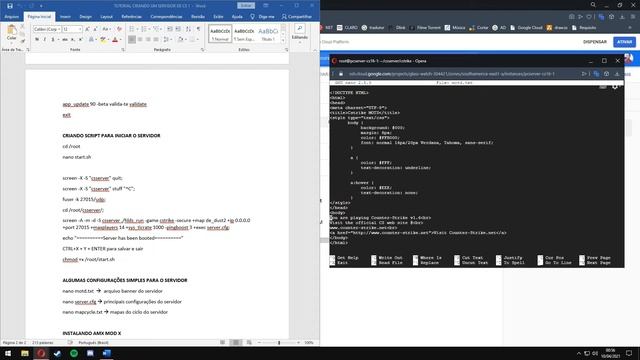Decrease paragraph indent

(170, 29)
